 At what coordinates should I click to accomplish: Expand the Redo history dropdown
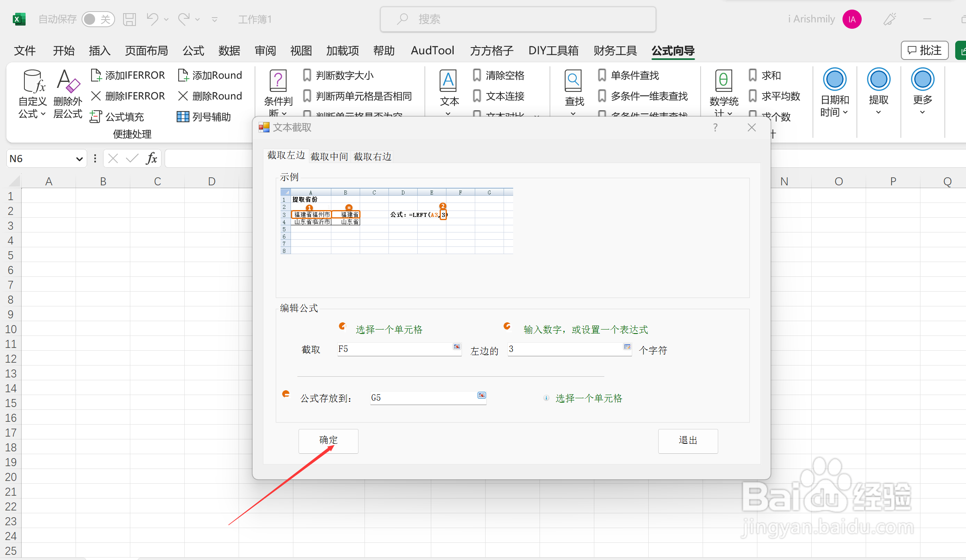(x=197, y=19)
